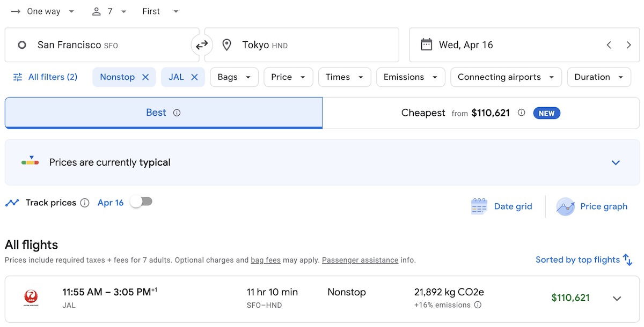The image size is (644, 327).
Task: Click the Japan Airlines logo
Action: click(31, 298)
